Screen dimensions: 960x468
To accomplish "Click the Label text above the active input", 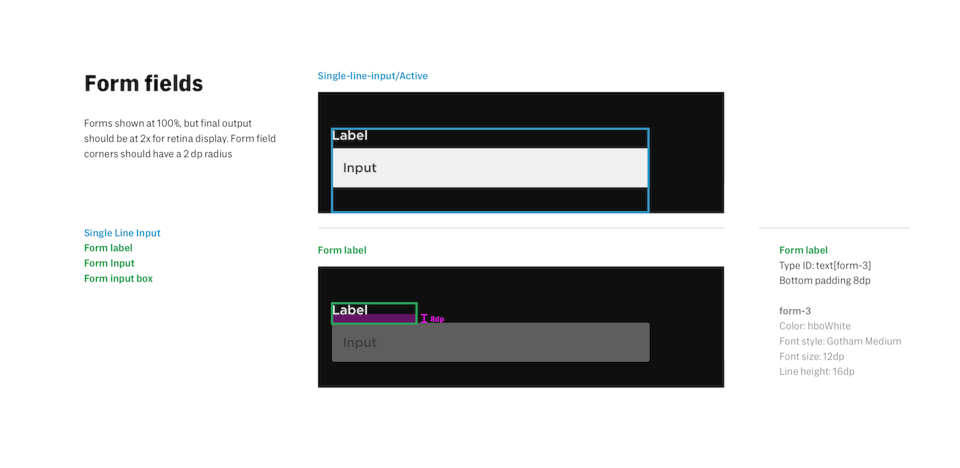I will (x=350, y=136).
